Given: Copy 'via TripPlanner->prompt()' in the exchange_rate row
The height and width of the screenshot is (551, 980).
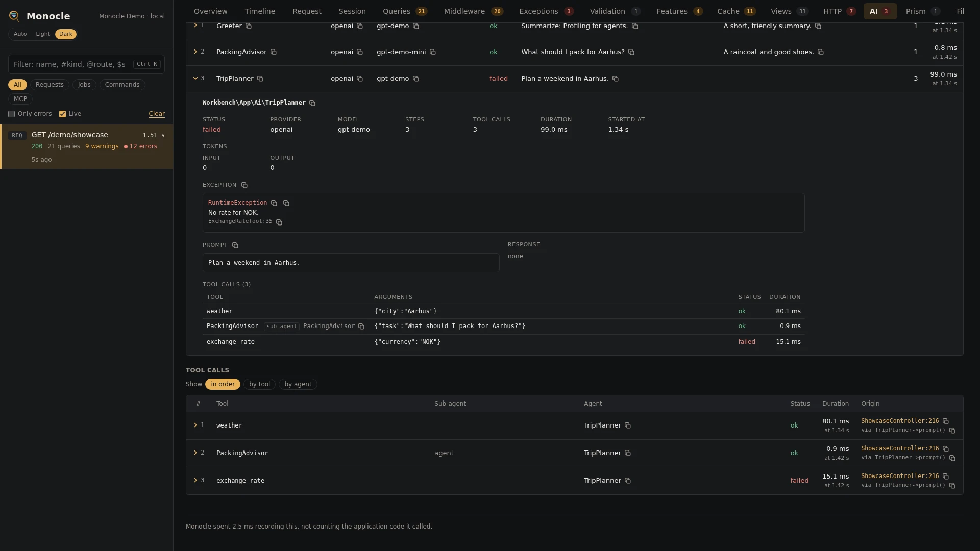Looking at the screenshot, I should (952, 486).
